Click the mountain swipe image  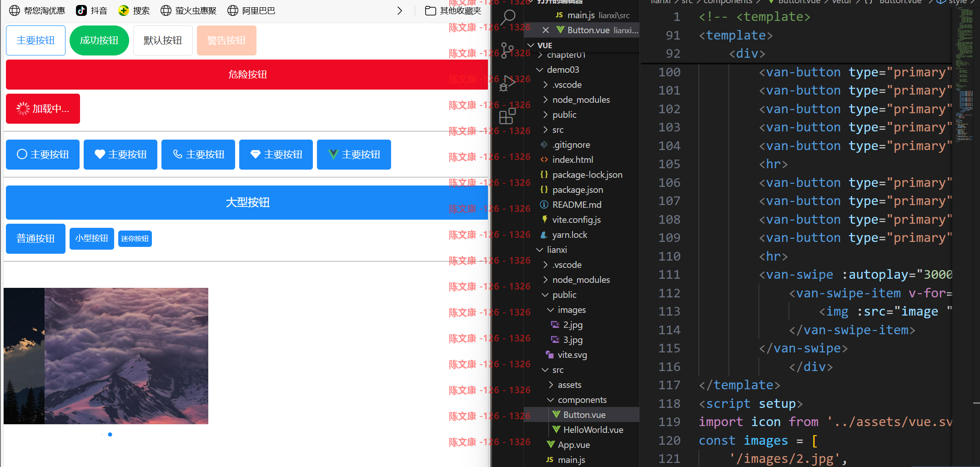(126, 356)
